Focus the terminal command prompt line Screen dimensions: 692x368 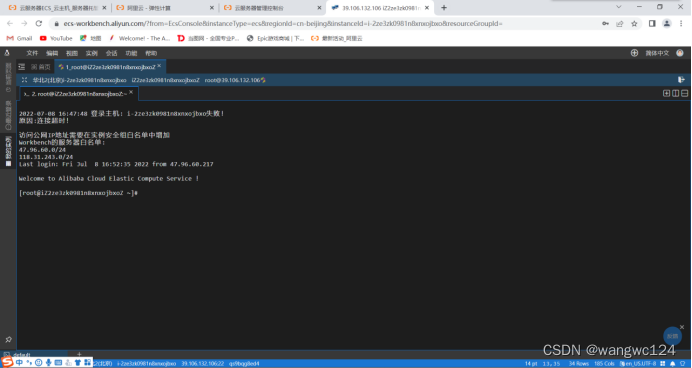pos(79,193)
